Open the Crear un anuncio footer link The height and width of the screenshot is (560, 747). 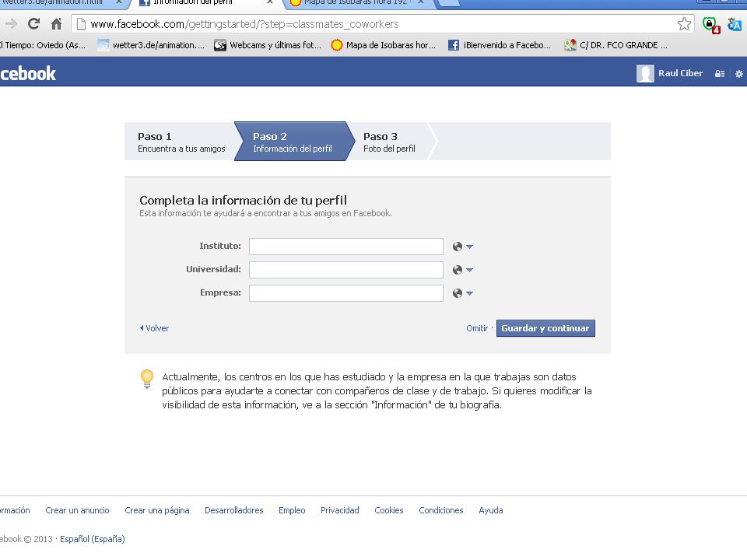[x=77, y=510]
